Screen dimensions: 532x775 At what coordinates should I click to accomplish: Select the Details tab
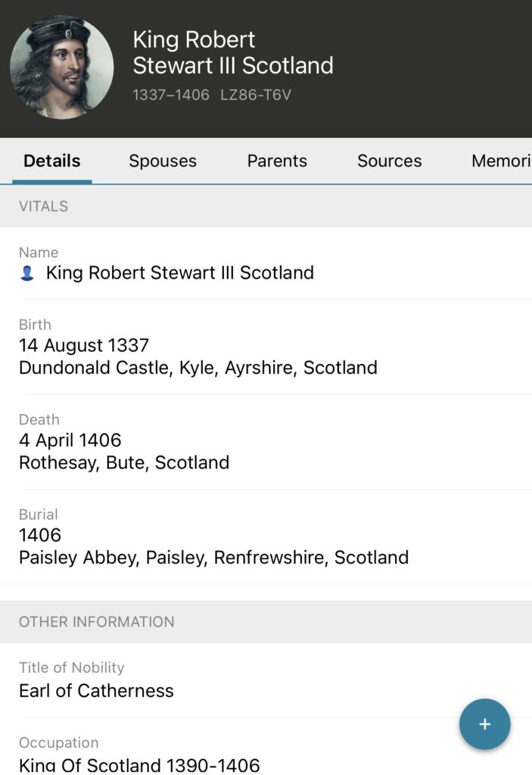tap(52, 161)
